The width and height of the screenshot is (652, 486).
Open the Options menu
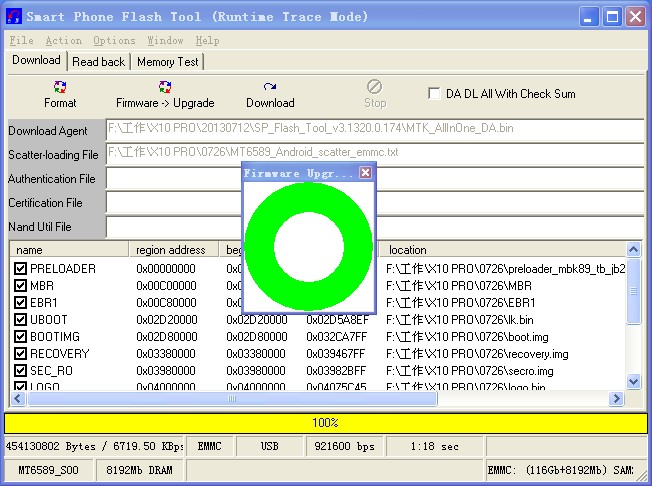pos(114,40)
